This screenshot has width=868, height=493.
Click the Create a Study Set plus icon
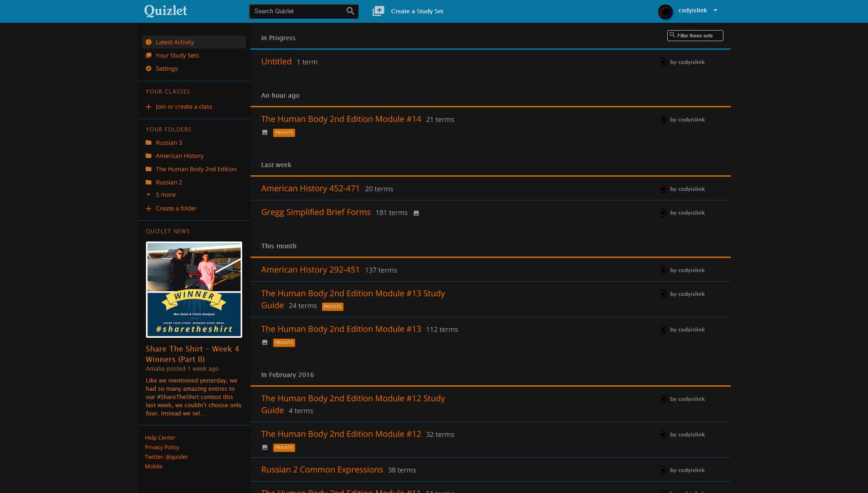click(379, 10)
